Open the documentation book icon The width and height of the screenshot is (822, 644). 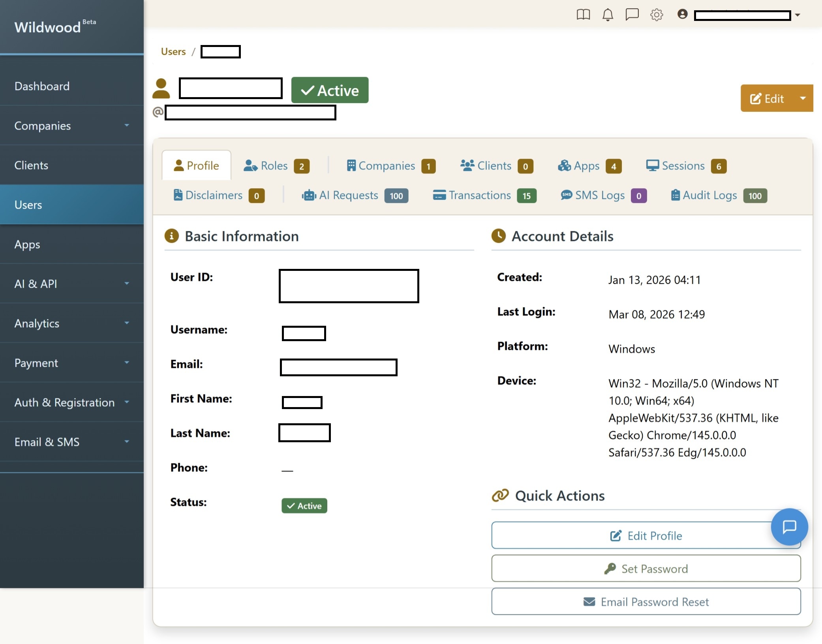tap(583, 15)
